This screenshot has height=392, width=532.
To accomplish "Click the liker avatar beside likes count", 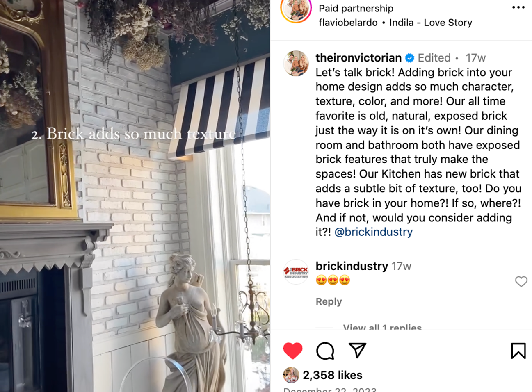I will pyautogui.click(x=291, y=375).
